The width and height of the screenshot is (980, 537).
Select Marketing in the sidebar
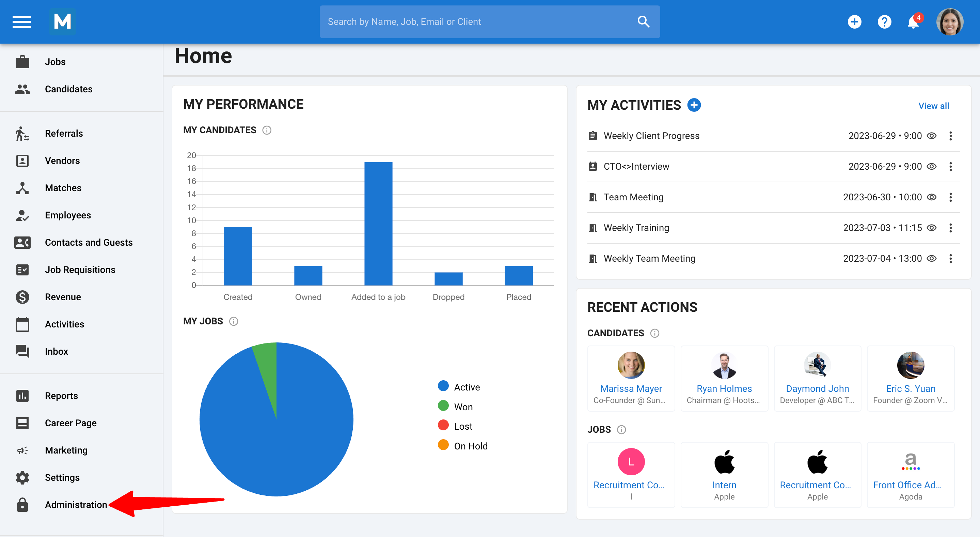tap(81, 450)
